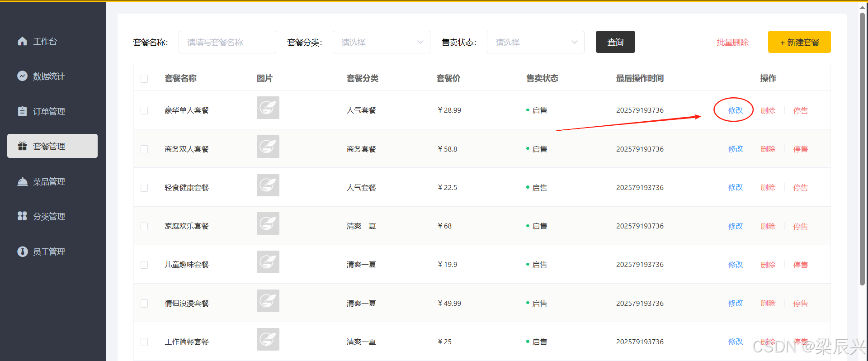The width and height of the screenshot is (868, 361).
Task: Click 批量删除 link
Action: click(x=732, y=42)
